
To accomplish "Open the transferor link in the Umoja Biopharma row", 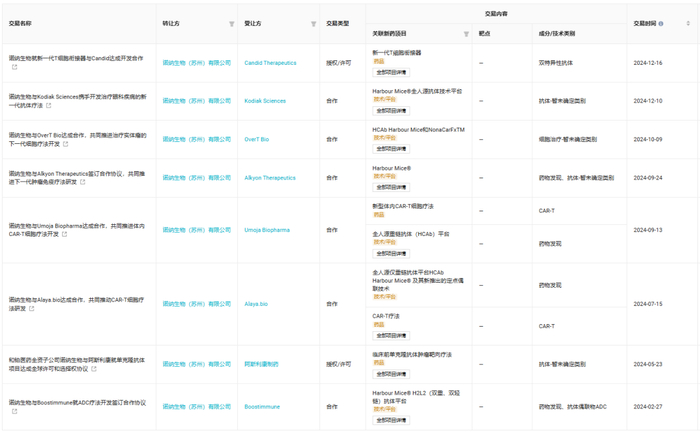I will pos(196,230).
